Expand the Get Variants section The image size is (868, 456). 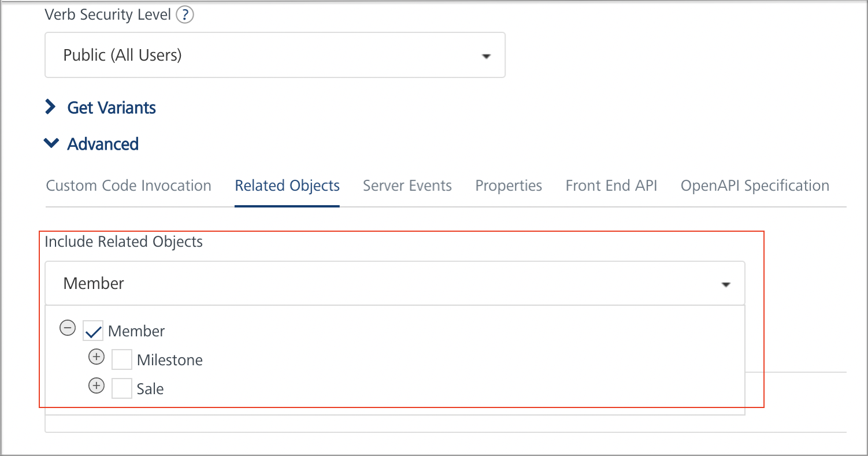coord(112,107)
